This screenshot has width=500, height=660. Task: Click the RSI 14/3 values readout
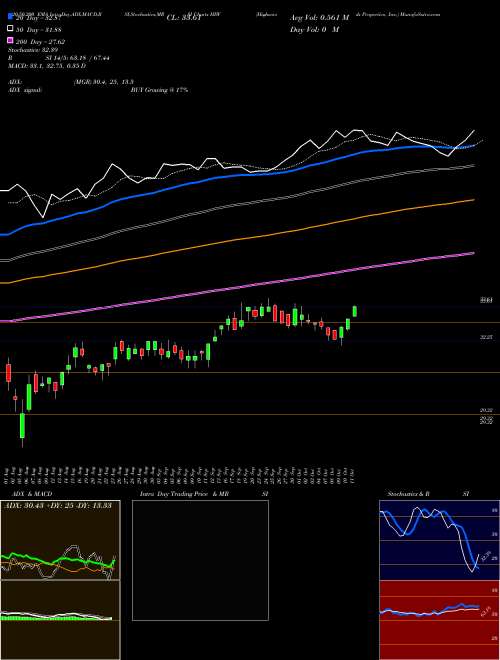(77, 58)
